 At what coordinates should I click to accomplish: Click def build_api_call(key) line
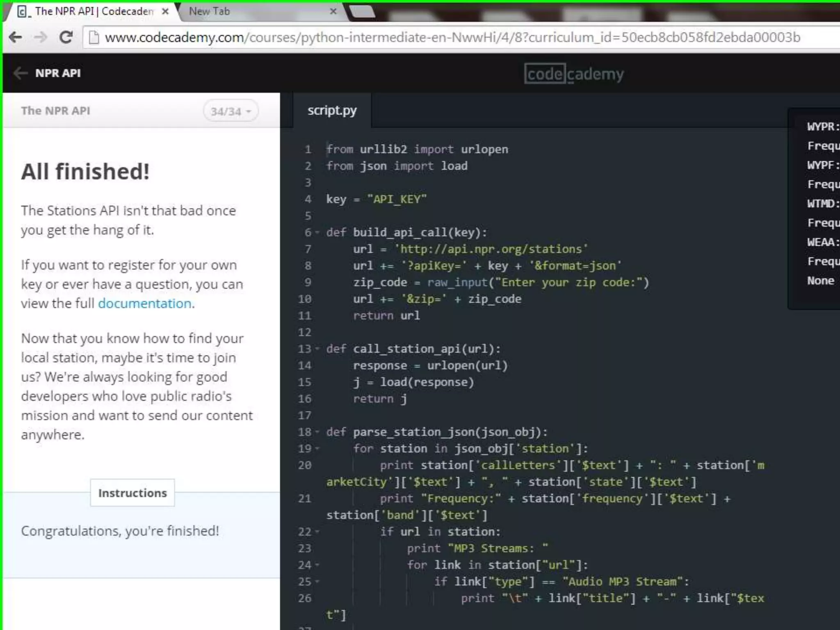406,233
